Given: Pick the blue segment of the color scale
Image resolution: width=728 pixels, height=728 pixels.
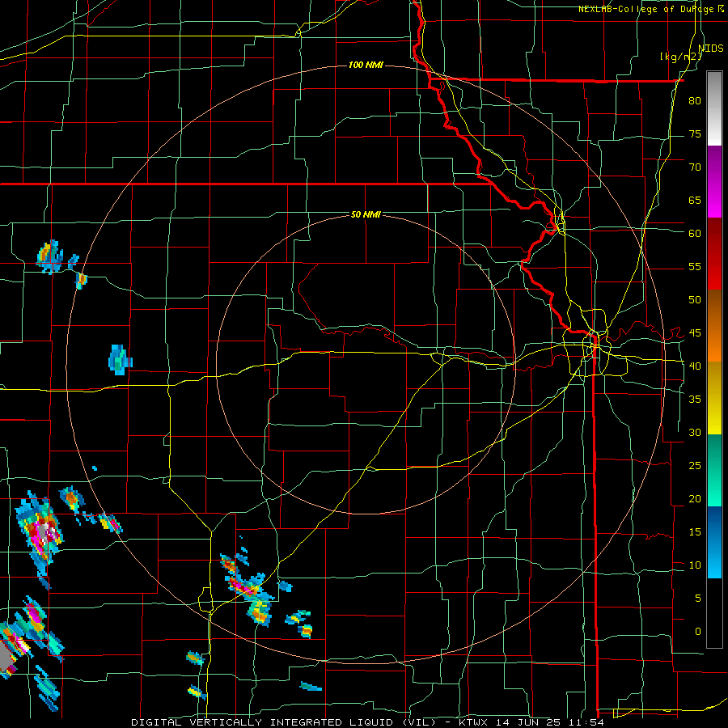Looking at the screenshot, I should tap(714, 542).
